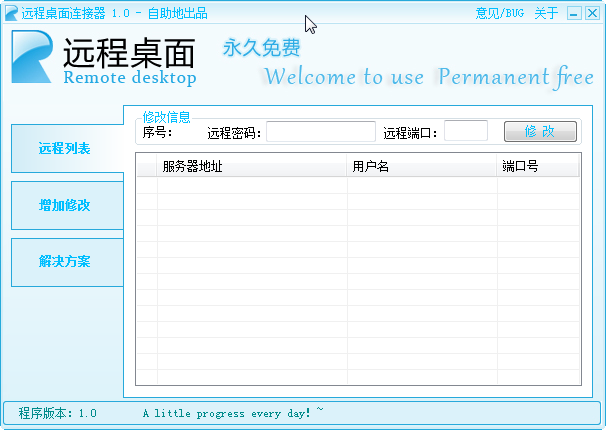
Task: Close the 远程桌面连接器 window
Action: [592, 14]
